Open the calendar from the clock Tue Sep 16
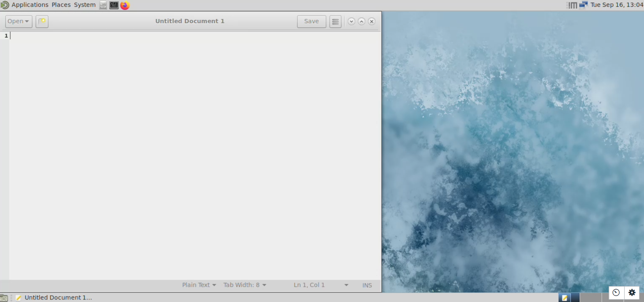 [x=617, y=5]
